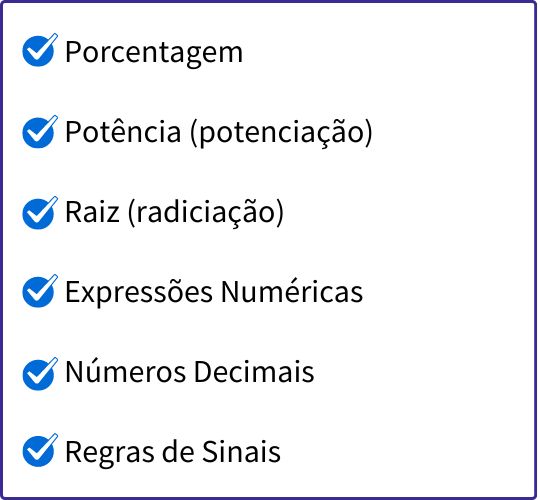Click the word Decimais
Viewport: 540px width, 500px height.
point(254,372)
